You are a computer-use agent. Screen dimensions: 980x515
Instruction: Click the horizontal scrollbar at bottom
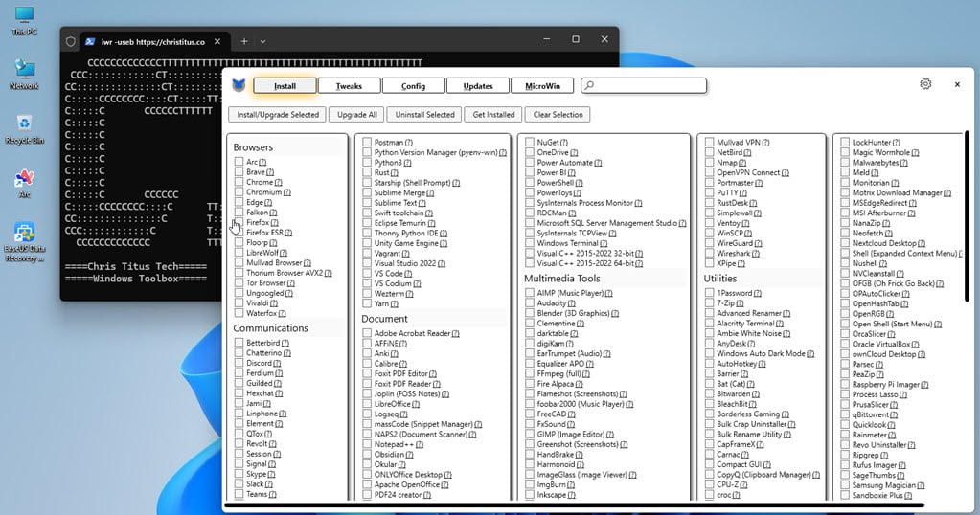pos(575,505)
